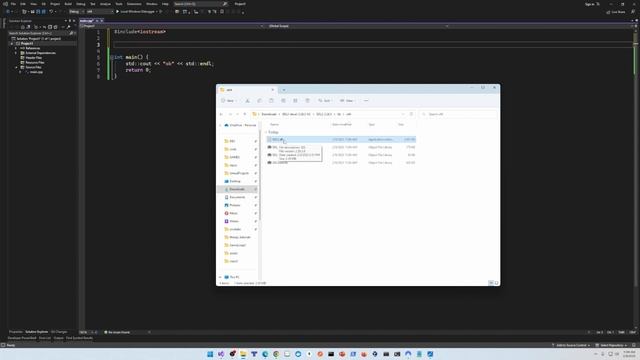640x360 pixels.
Task: Select Header Files in Solution Explorer
Action: [x=33, y=58]
